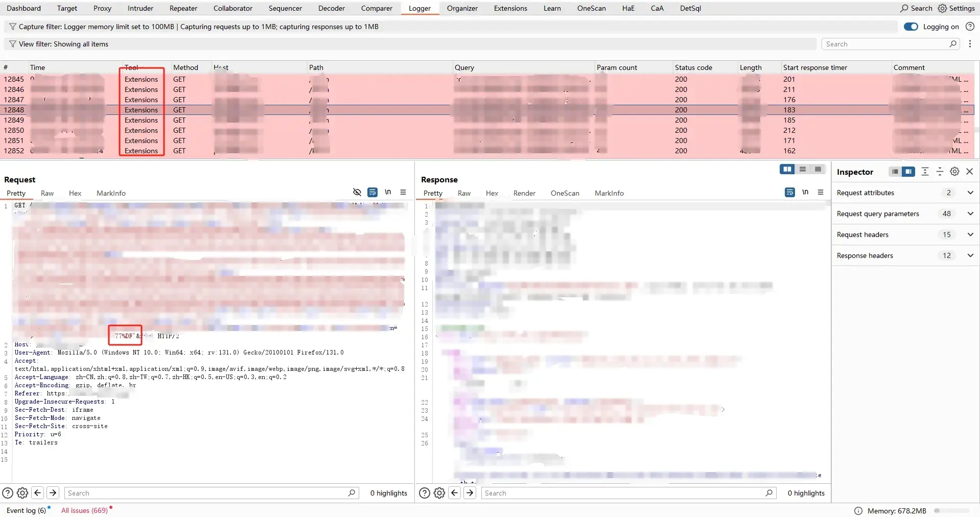Turn off the Logging on switch
Image resolution: width=980 pixels, height=517 pixels.
click(x=911, y=27)
